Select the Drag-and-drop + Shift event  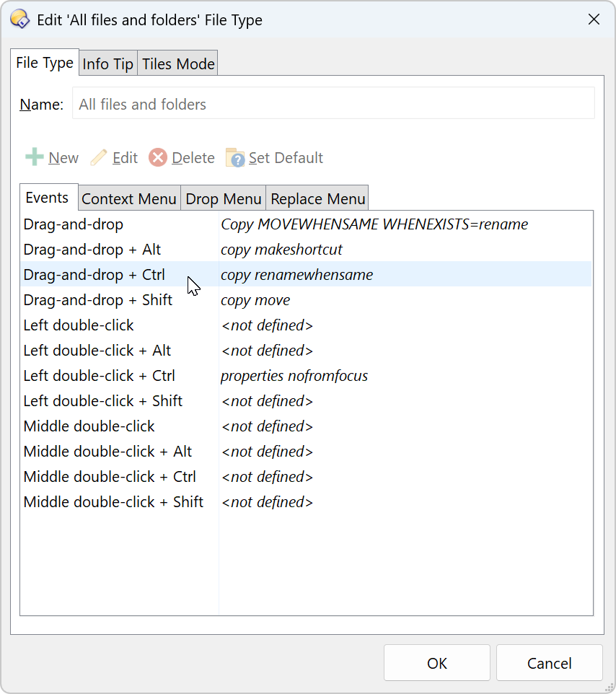[97, 299]
